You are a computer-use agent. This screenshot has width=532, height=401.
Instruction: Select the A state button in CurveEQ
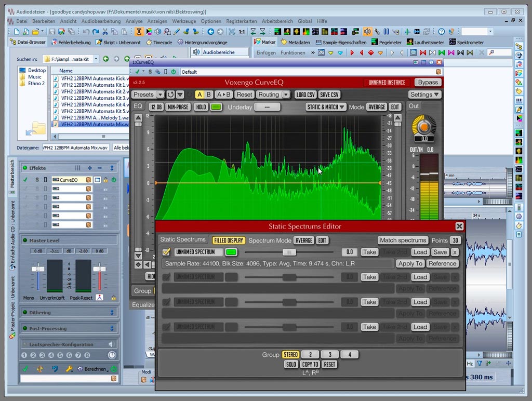click(x=199, y=95)
